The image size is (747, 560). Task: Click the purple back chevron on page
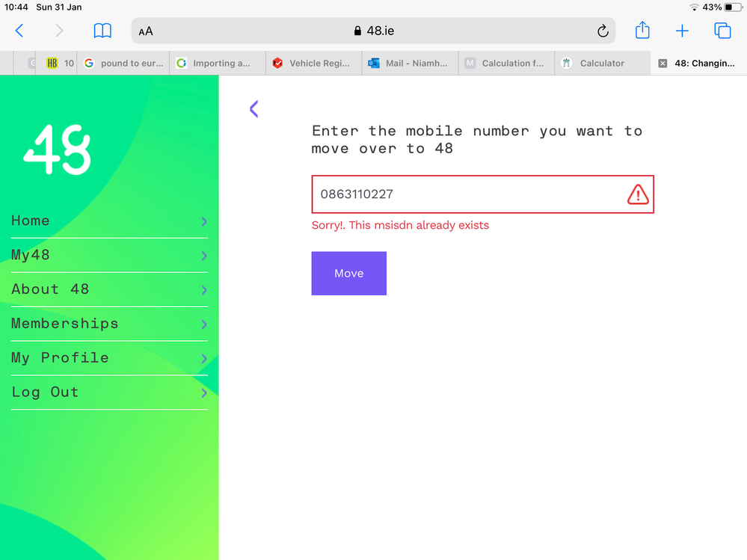click(x=253, y=109)
